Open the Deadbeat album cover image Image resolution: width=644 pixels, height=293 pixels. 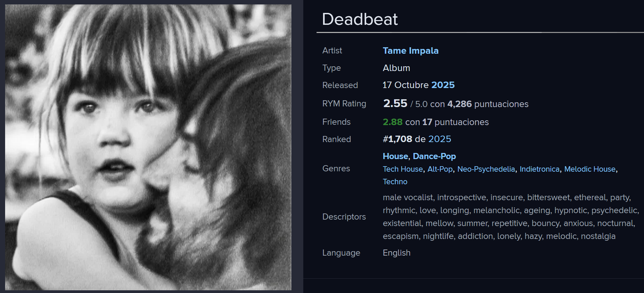[x=148, y=147]
